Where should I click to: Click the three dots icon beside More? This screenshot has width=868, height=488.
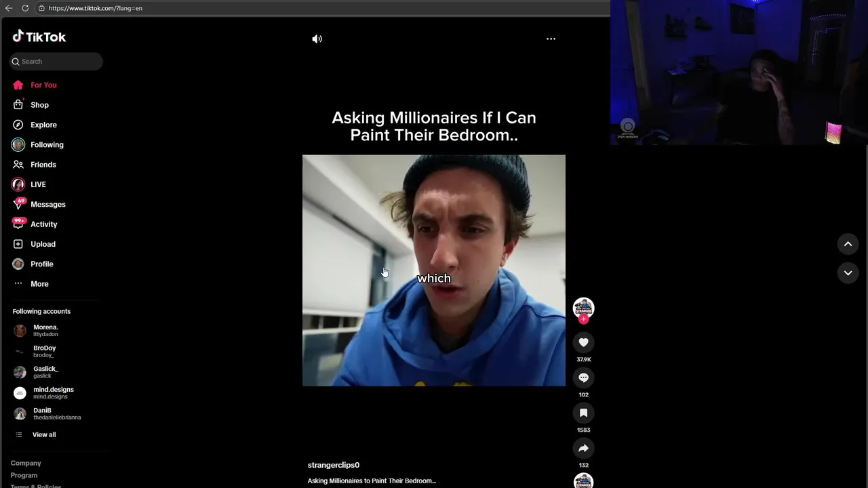[18, 284]
